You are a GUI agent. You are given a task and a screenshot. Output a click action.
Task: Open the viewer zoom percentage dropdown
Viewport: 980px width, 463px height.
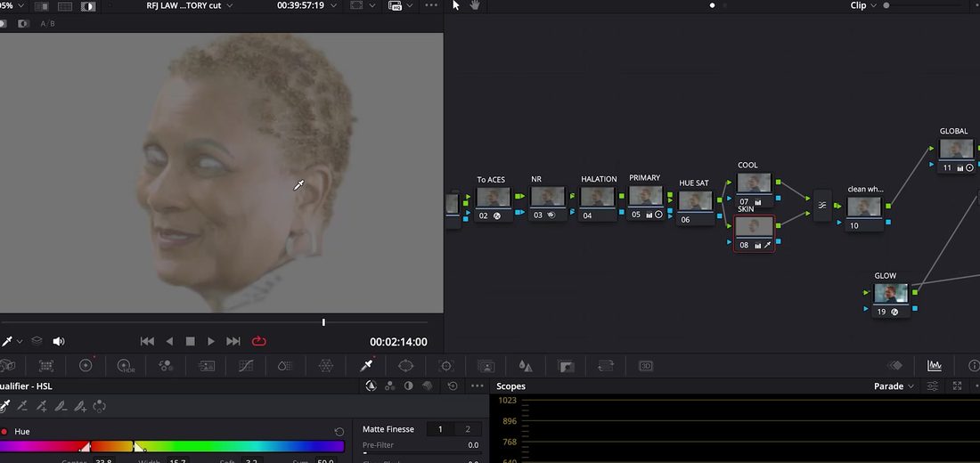(x=12, y=5)
